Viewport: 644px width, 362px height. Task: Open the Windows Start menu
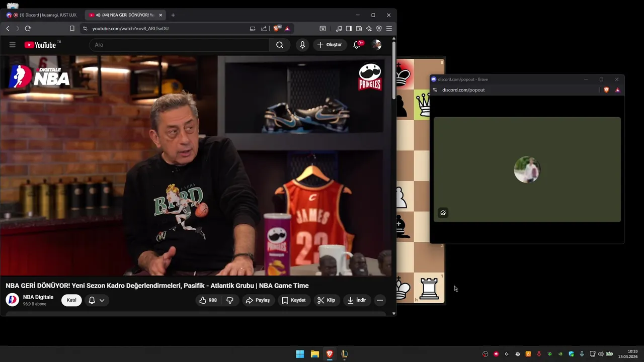click(300, 354)
